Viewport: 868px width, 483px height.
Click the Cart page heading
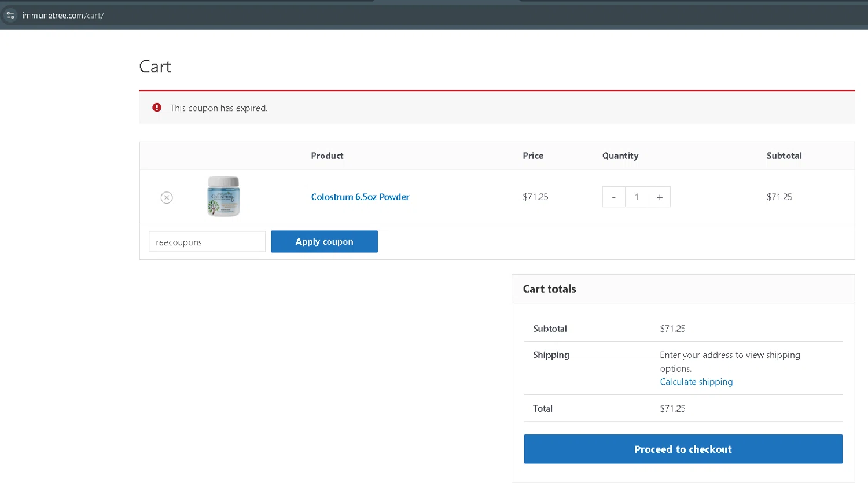click(155, 67)
